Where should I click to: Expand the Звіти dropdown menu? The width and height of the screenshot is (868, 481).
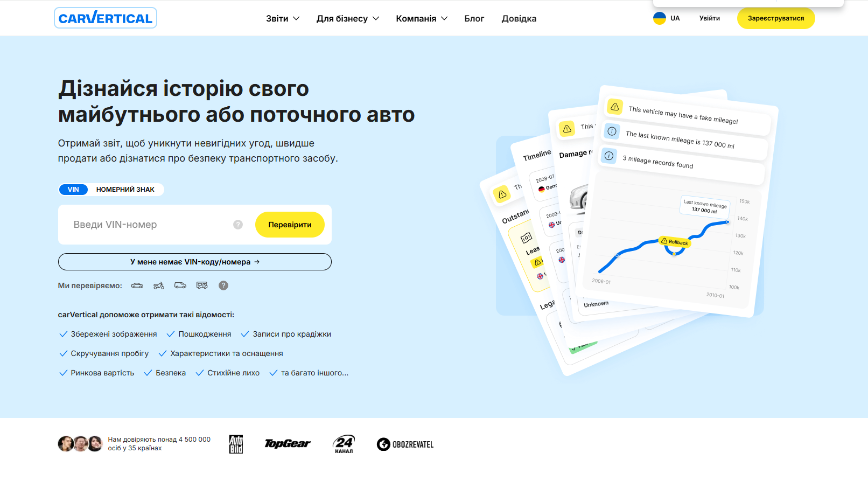283,18
